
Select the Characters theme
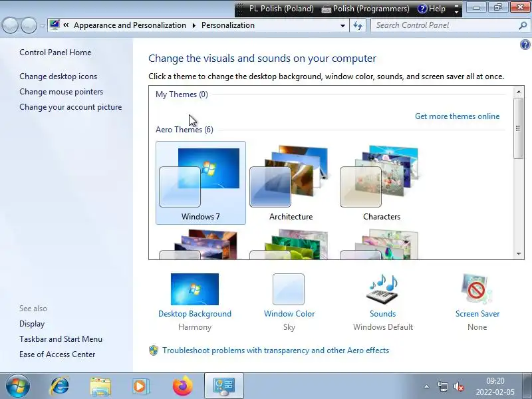[381, 183]
